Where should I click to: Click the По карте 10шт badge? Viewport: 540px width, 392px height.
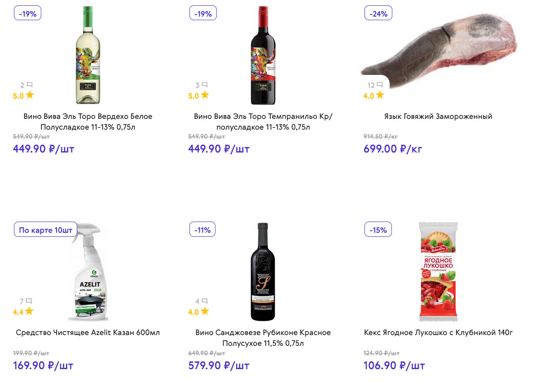pos(45,230)
